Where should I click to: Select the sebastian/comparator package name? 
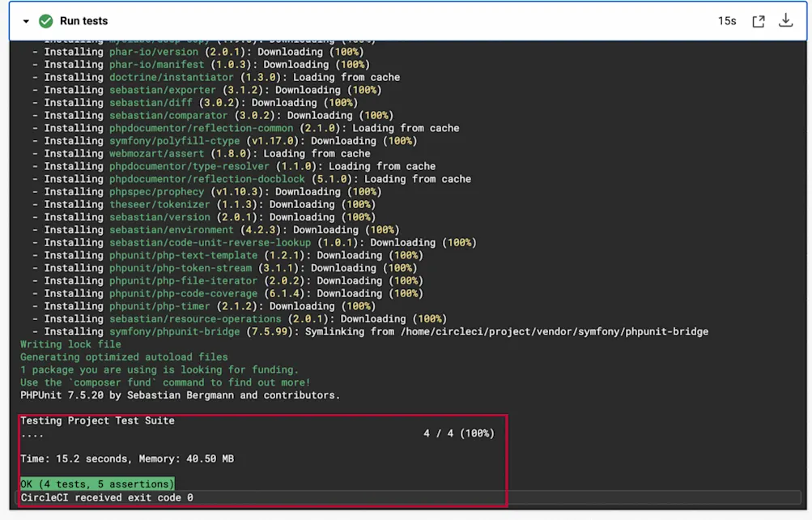click(168, 116)
